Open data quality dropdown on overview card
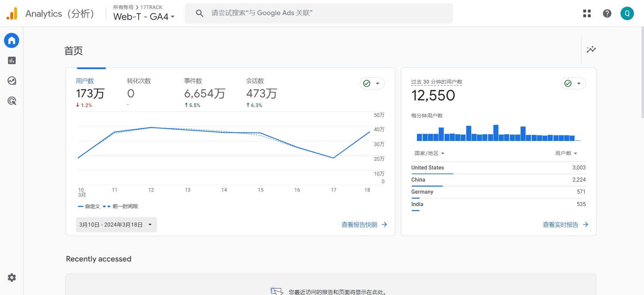Screen dimensions: 644x295 [372, 83]
